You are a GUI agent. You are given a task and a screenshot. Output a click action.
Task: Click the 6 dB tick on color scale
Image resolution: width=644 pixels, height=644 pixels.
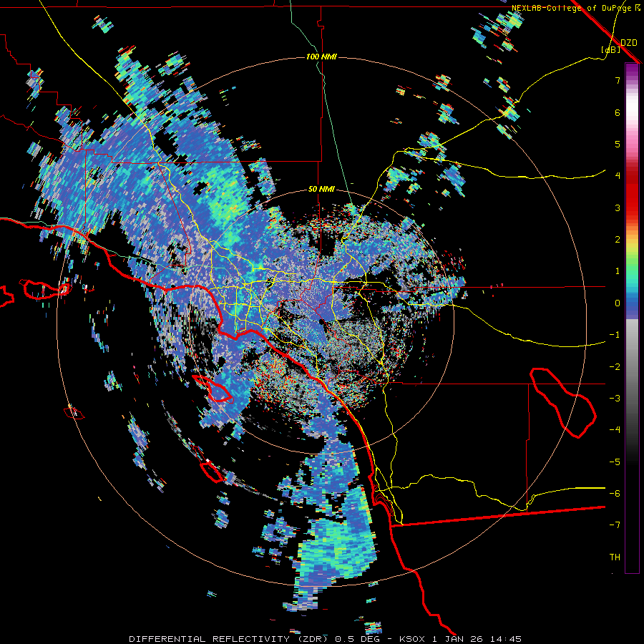pos(618,112)
